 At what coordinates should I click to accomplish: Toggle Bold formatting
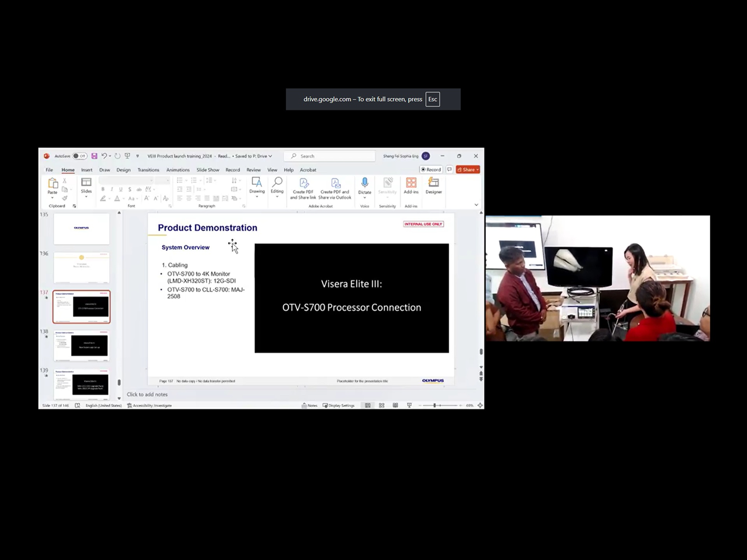coord(103,189)
